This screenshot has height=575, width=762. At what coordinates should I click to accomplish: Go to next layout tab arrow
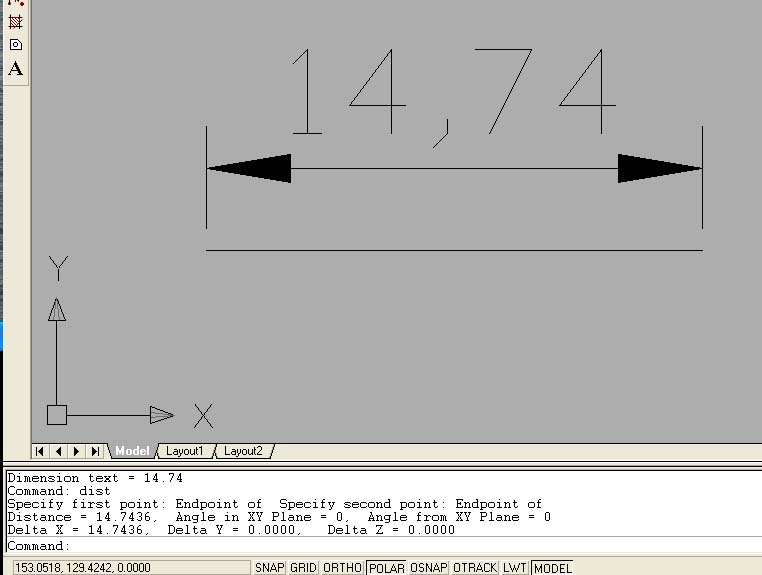tap(76, 451)
